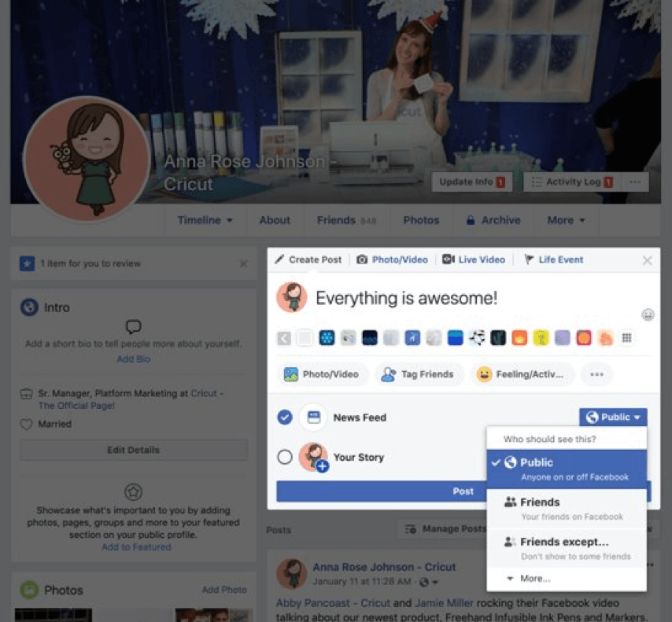Open the Activity Log

pos(572,182)
